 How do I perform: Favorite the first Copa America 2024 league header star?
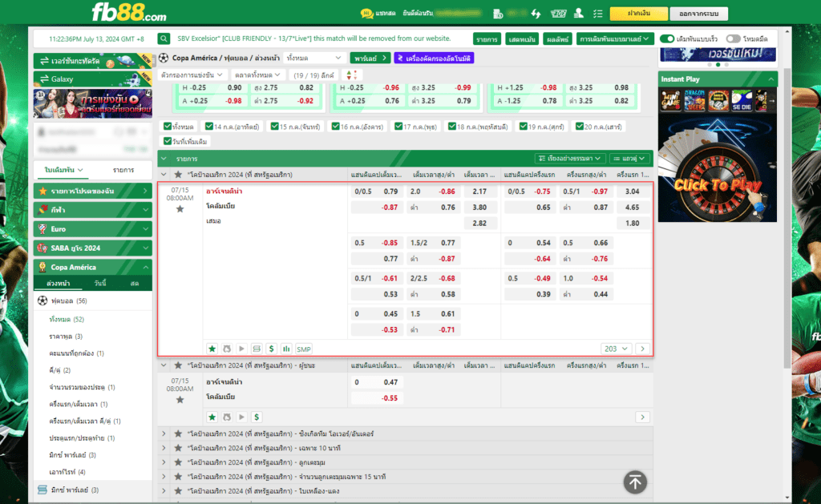pyautogui.click(x=178, y=175)
